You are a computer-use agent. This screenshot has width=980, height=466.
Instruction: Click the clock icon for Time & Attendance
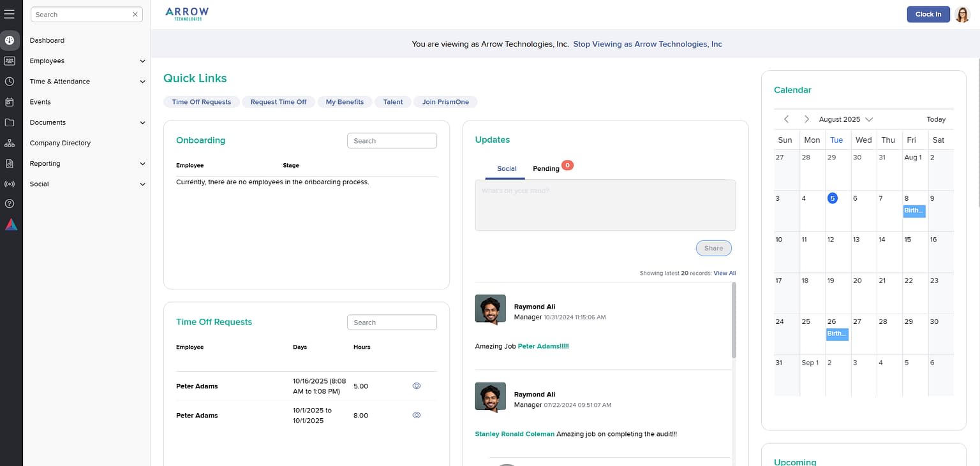tap(10, 81)
